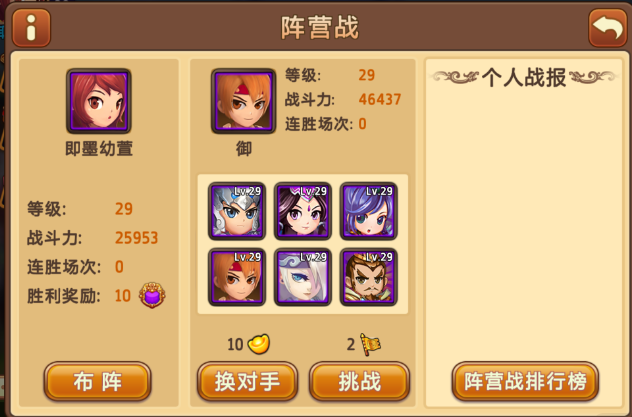
Task: Click the 个人战报 header
Action: click(524, 77)
